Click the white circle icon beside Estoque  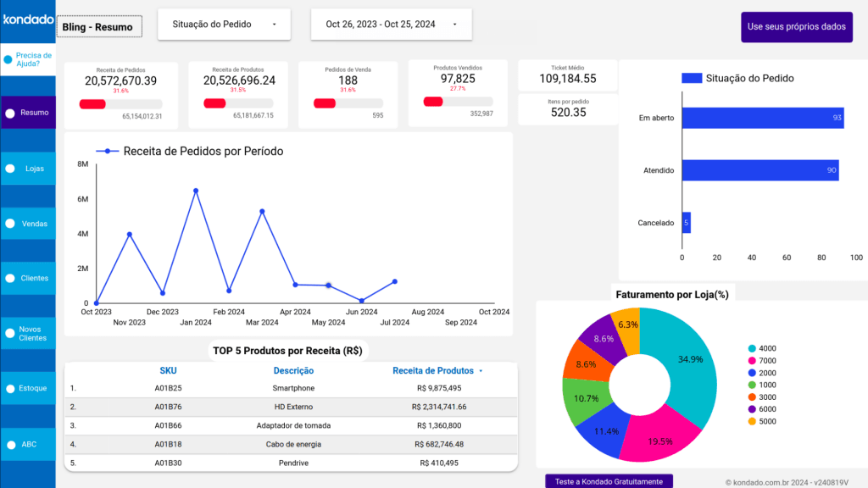click(x=10, y=389)
